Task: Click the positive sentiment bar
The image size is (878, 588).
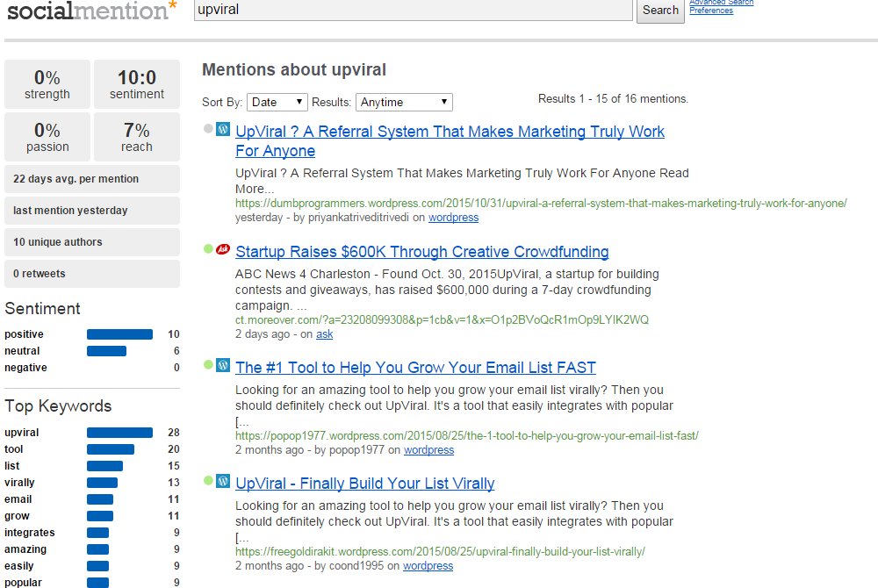Action: (119, 334)
